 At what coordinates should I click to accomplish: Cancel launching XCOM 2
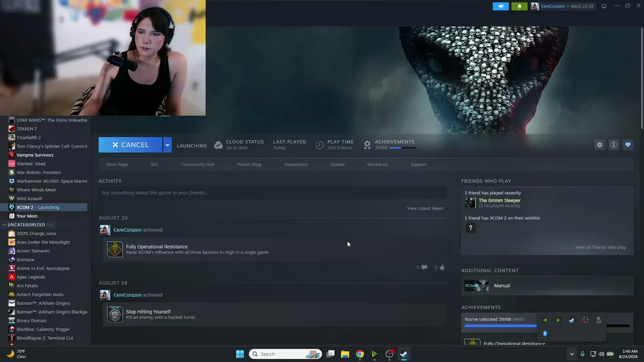click(x=131, y=145)
